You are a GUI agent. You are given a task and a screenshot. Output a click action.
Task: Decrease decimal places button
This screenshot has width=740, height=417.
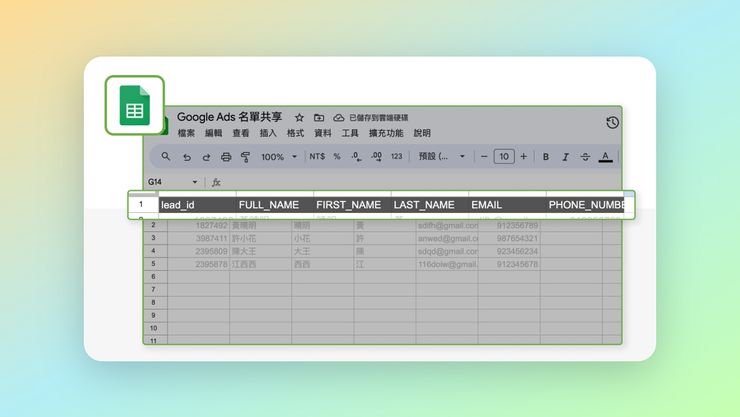(356, 156)
